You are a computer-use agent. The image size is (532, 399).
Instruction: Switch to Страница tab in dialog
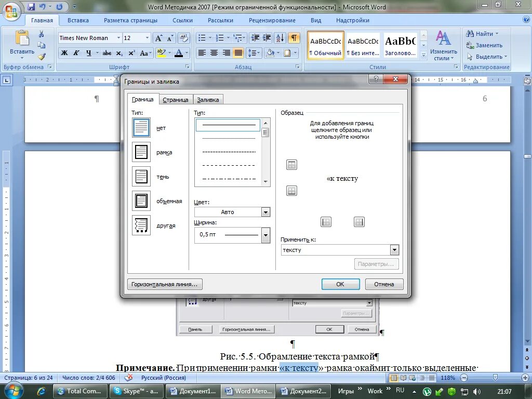pos(176,100)
